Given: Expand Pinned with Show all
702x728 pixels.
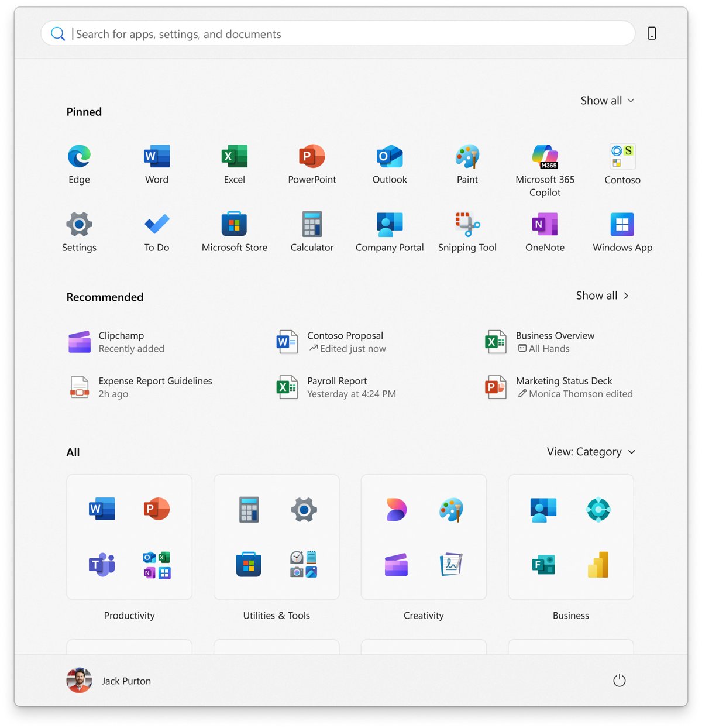Looking at the screenshot, I should point(607,101).
